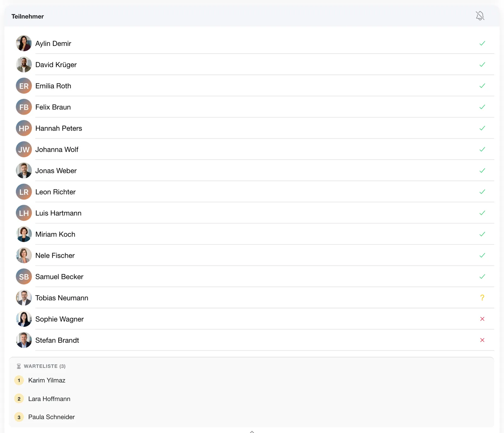Viewport: 504px width, 433px height.
Task: Click the HP initials avatar
Action: [x=24, y=128]
